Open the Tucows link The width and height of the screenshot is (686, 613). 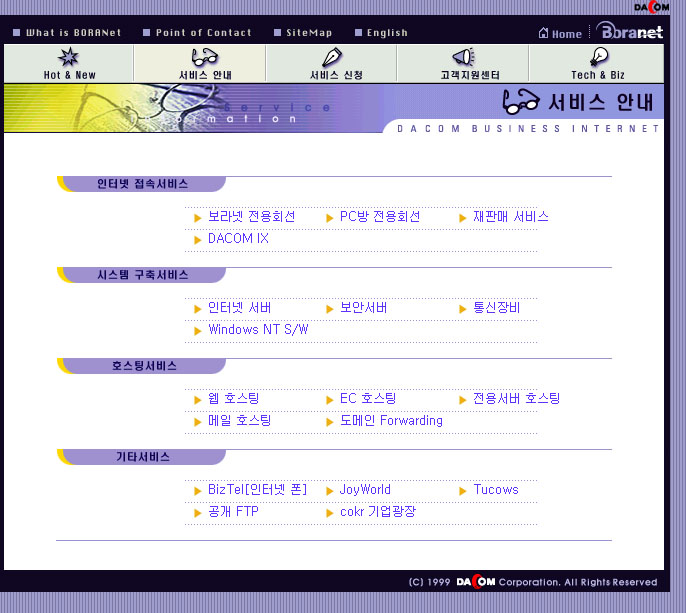click(x=496, y=490)
